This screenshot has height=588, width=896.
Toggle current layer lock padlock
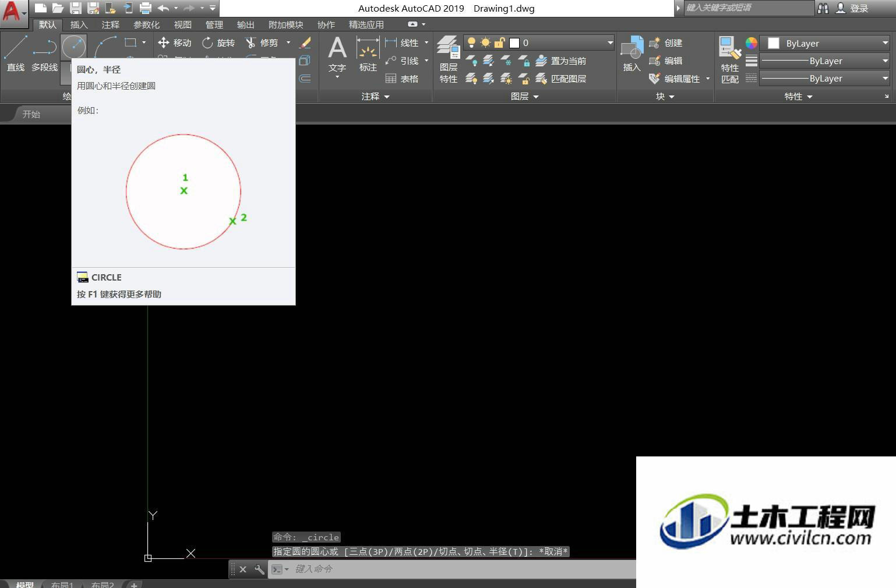(499, 42)
